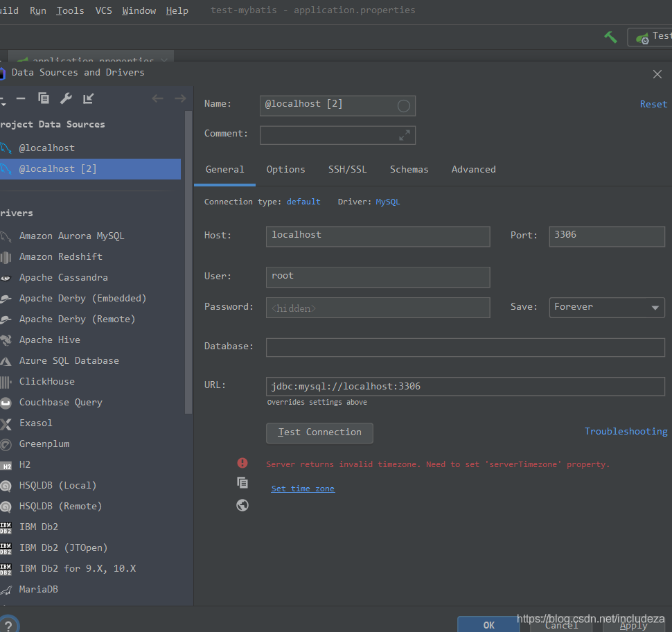Image resolution: width=672 pixels, height=632 pixels.
Task: Click the Duplicate data source icon
Action: [43, 98]
